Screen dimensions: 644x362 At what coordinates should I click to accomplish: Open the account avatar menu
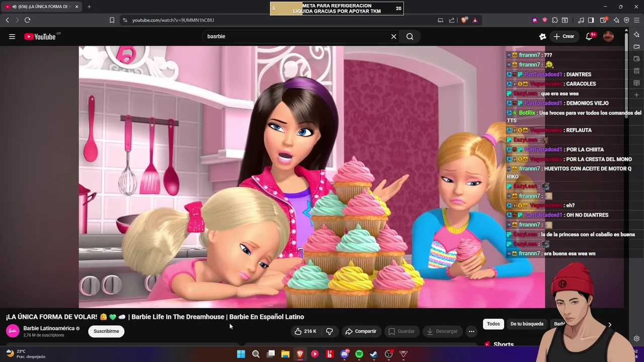608,36
